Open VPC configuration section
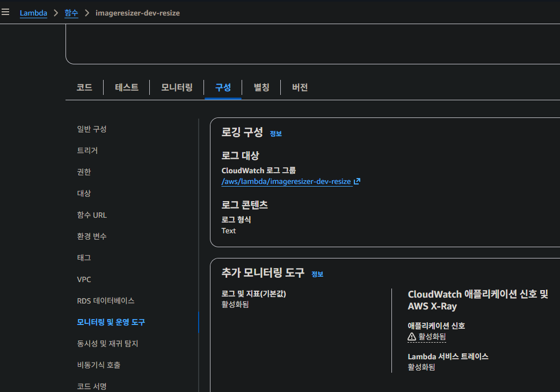This screenshot has width=560, height=392. coord(84,279)
